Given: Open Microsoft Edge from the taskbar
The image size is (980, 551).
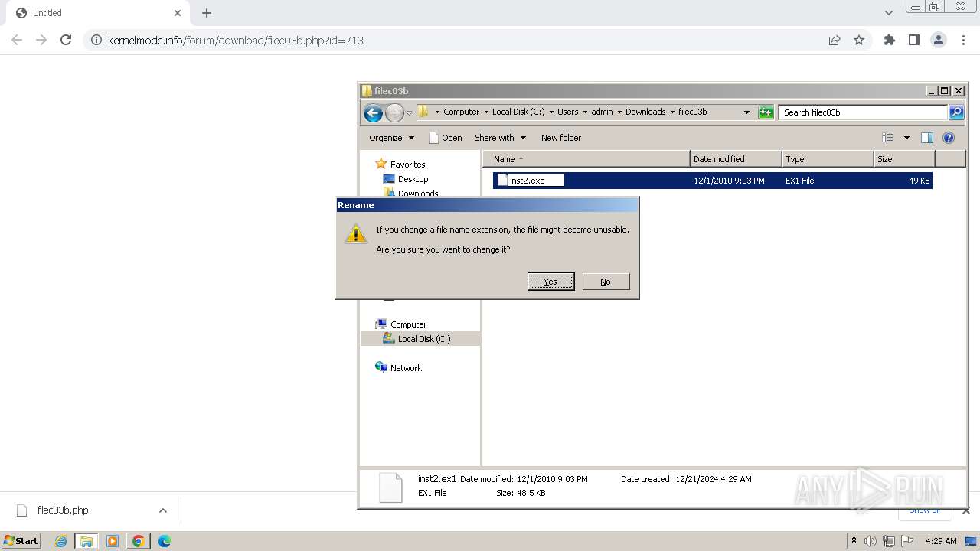Looking at the screenshot, I should pos(164,541).
